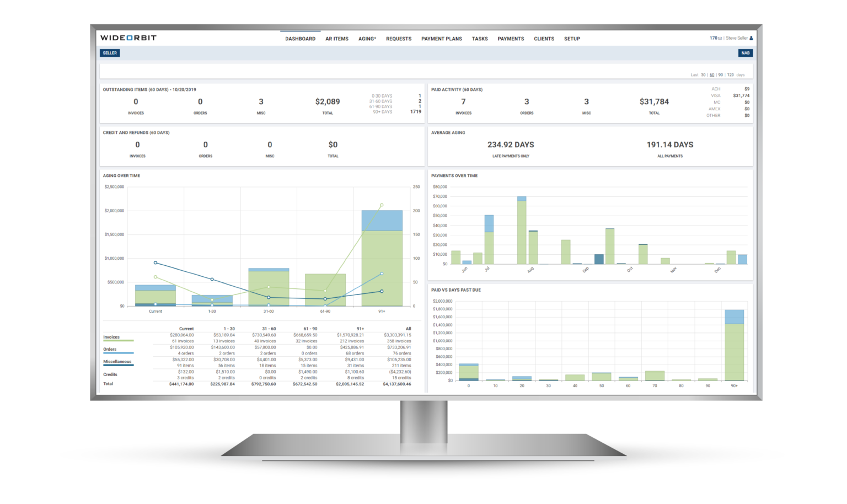Open the SETUP menu
847x504 pixels.
pos(572,39)
